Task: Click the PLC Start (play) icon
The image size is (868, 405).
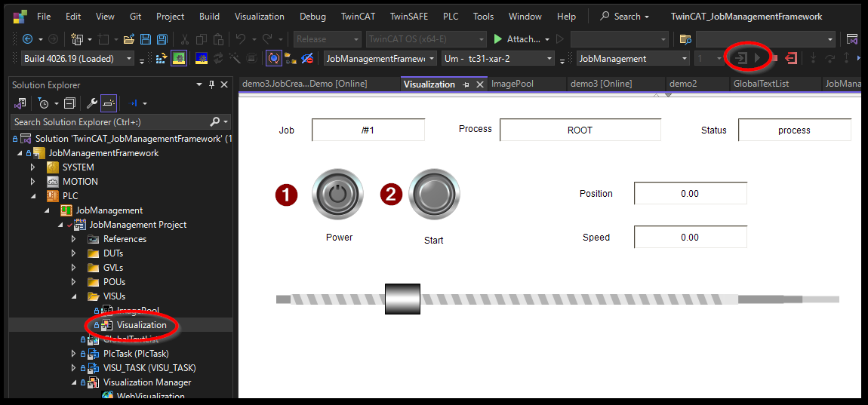Action: 757,58
